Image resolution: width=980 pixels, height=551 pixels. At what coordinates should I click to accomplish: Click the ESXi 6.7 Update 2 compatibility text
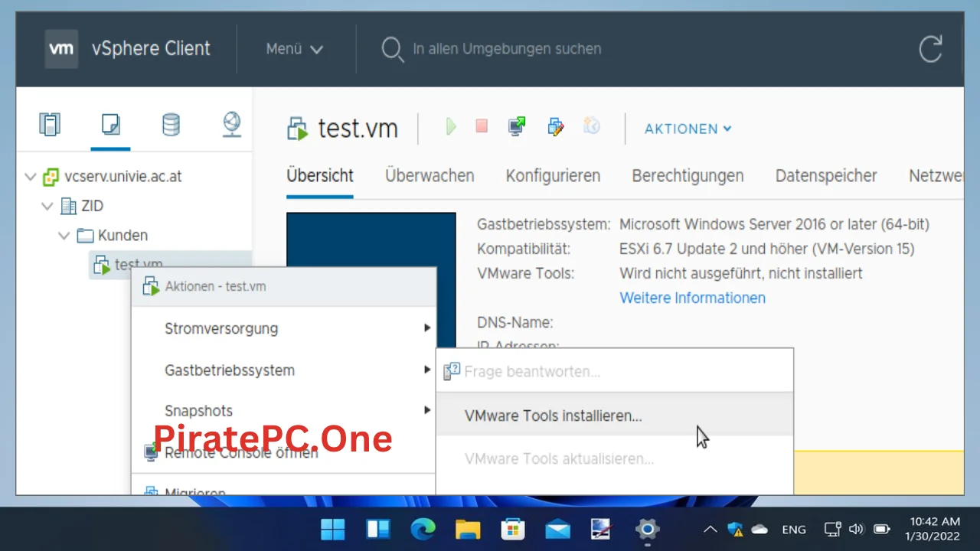click(x=766, y=249)
